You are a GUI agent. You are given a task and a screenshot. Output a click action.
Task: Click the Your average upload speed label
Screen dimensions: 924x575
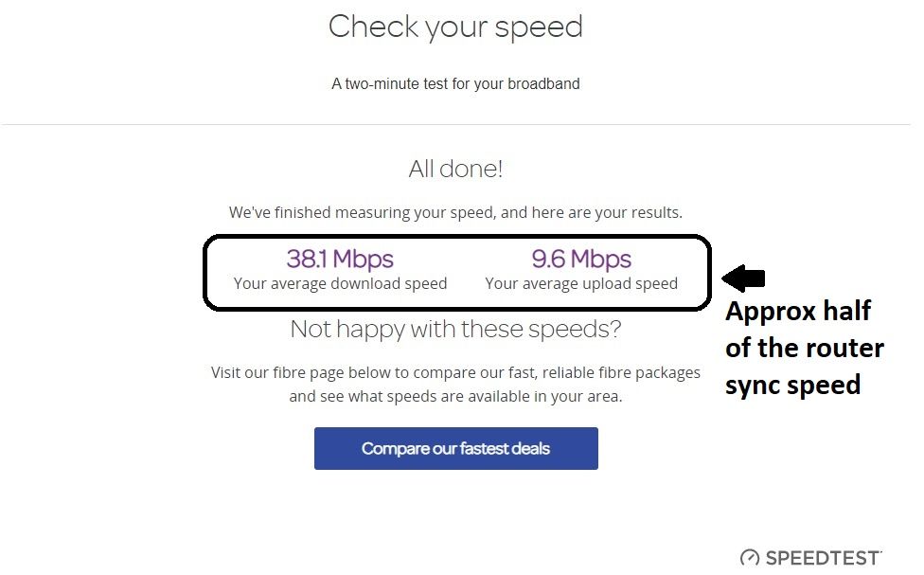click(x=581, y=283)
